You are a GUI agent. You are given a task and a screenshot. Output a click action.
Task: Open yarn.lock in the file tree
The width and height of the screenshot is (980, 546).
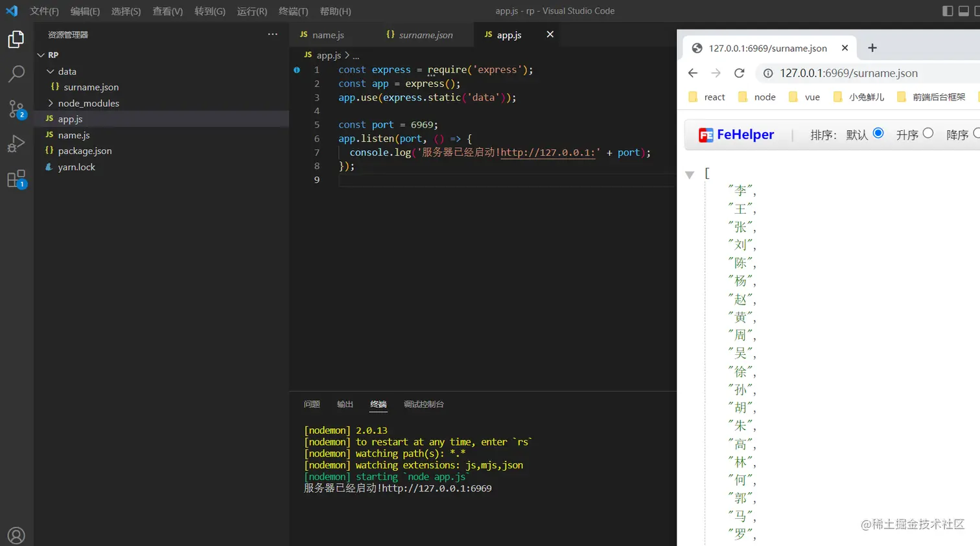[161, 166]
